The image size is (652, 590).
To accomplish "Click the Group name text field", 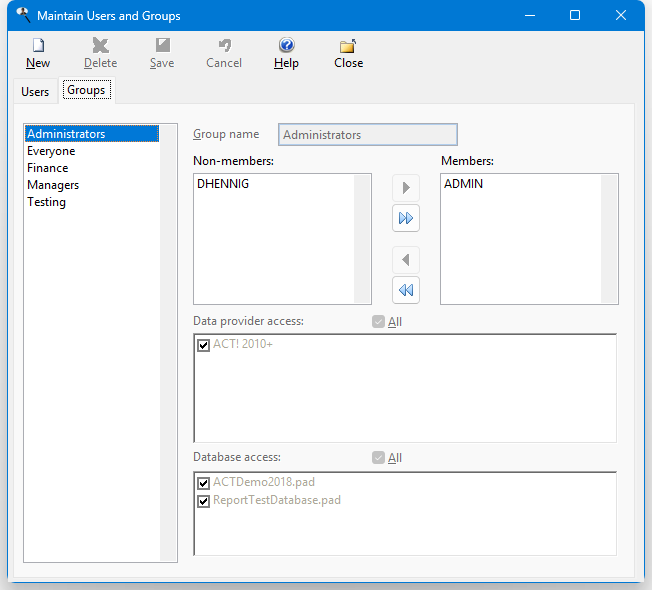I will pos(368,135).
